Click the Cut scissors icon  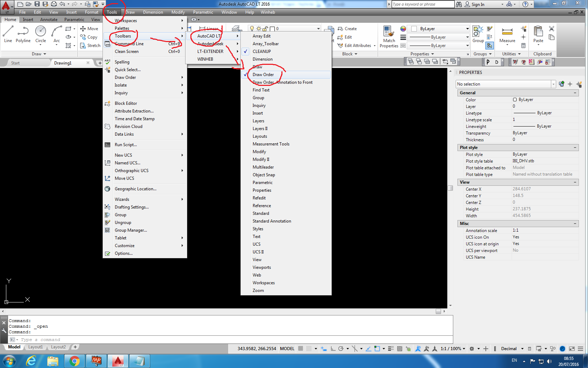pyautogui.click(x=552, y=29)
